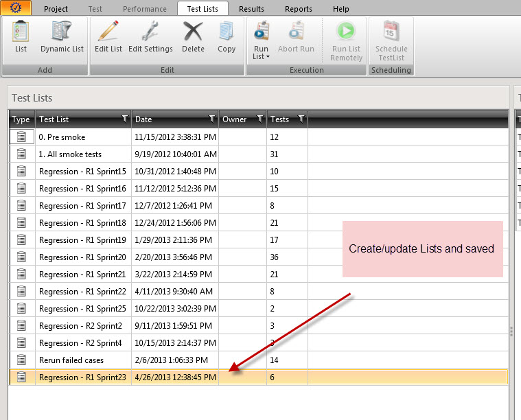
Task: Click the Run List icon
Action: point(262,31)
